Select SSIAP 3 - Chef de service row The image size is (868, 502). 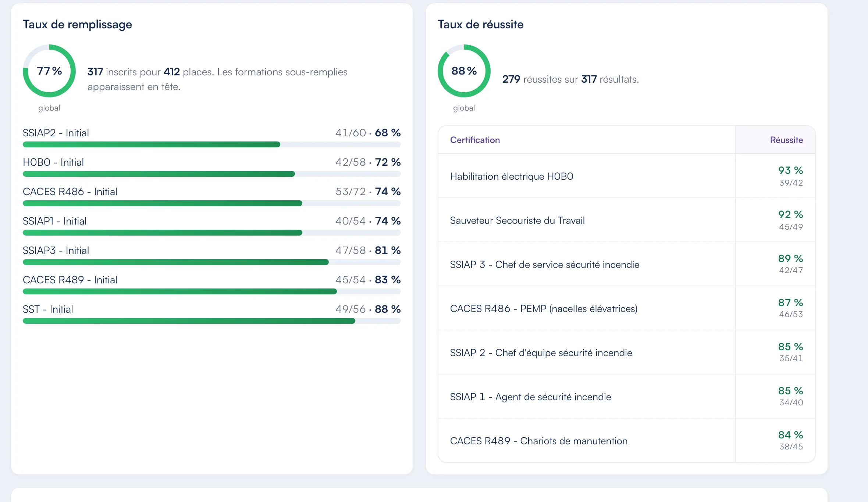(x=627, y=264)
